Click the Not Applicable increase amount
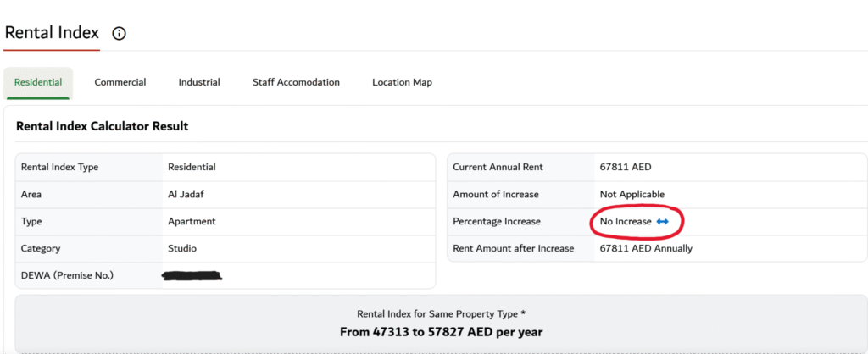This screenshot has width=868, height=354. [x=632, y=195]
